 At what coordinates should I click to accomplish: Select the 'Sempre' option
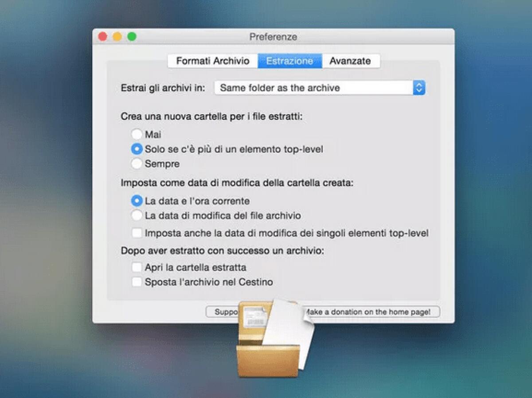click(137, 164)
